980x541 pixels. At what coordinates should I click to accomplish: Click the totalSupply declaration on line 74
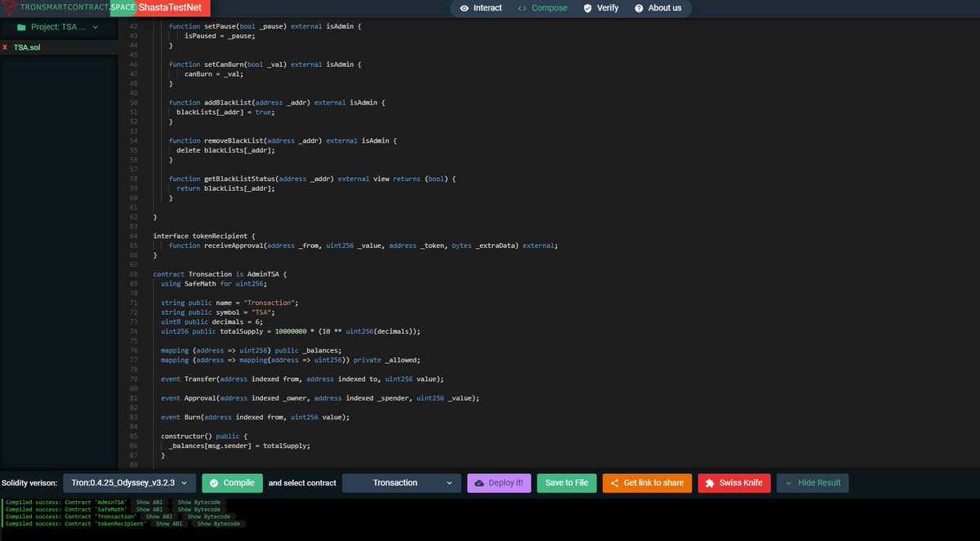click(290, 331)
